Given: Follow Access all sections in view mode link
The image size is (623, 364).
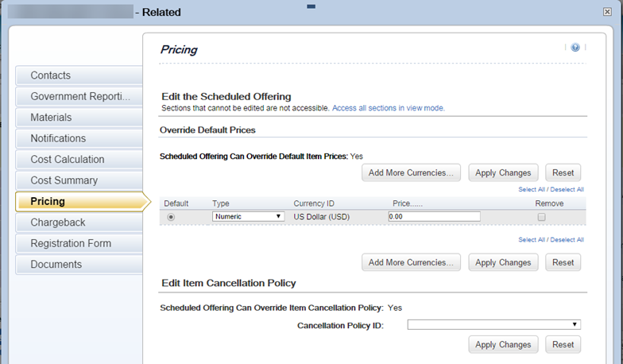Looking at the screenshot, I should coord(388,108).
